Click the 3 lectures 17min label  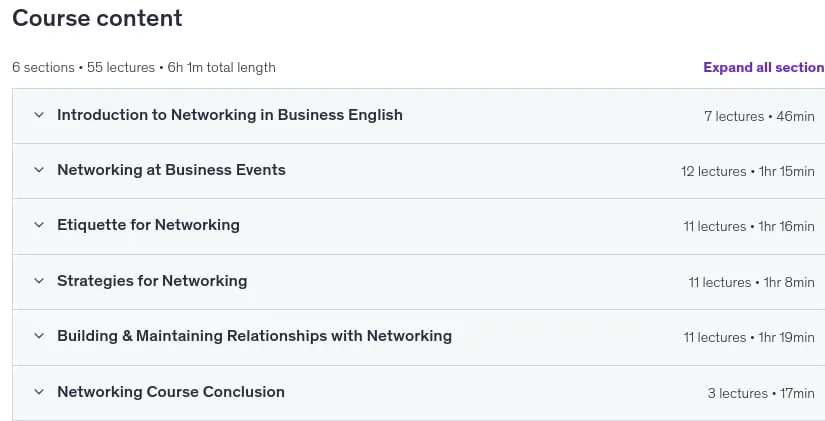click(761, 393)
